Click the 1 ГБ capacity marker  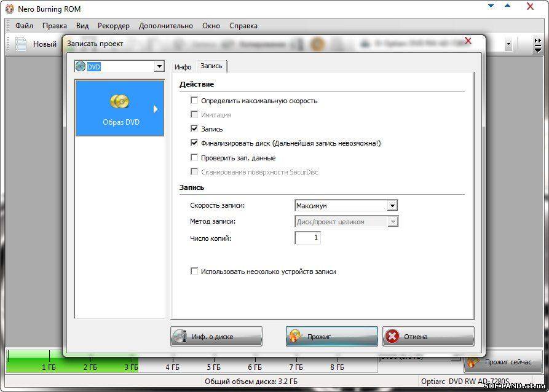click(49, 367)
